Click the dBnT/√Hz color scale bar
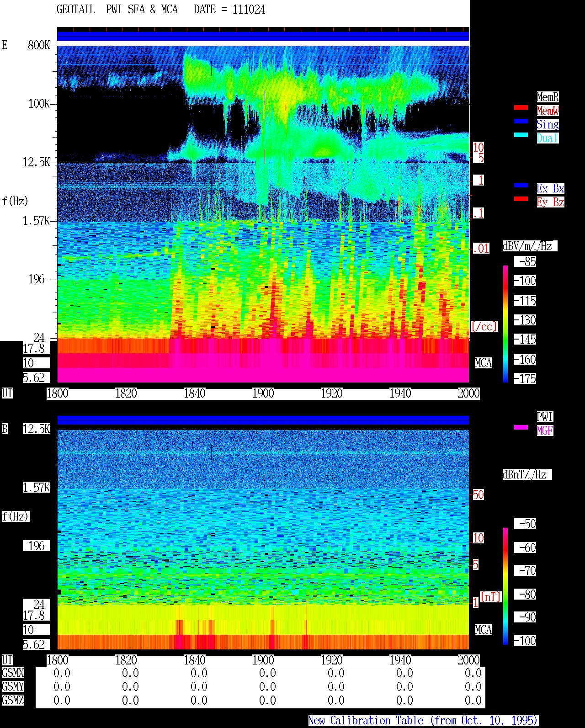Screen dimensions: 585x728 point(505,586)
